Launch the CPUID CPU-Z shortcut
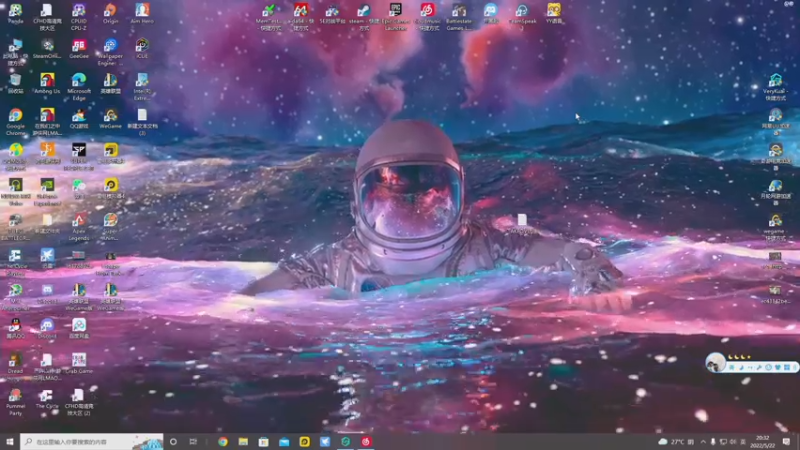 click(79, 17)
